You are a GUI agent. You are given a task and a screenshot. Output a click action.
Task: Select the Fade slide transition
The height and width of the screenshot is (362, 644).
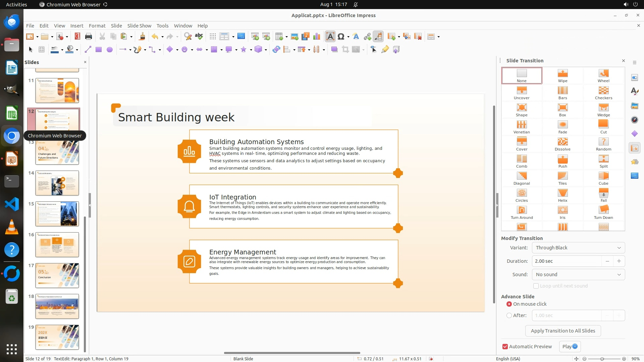pyautogui.click(x=562, y=127)
